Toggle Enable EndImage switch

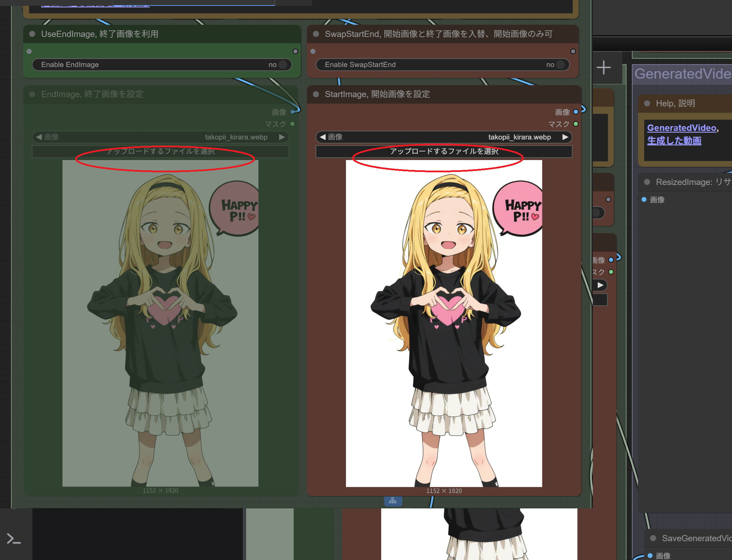(x=282, y=65)
